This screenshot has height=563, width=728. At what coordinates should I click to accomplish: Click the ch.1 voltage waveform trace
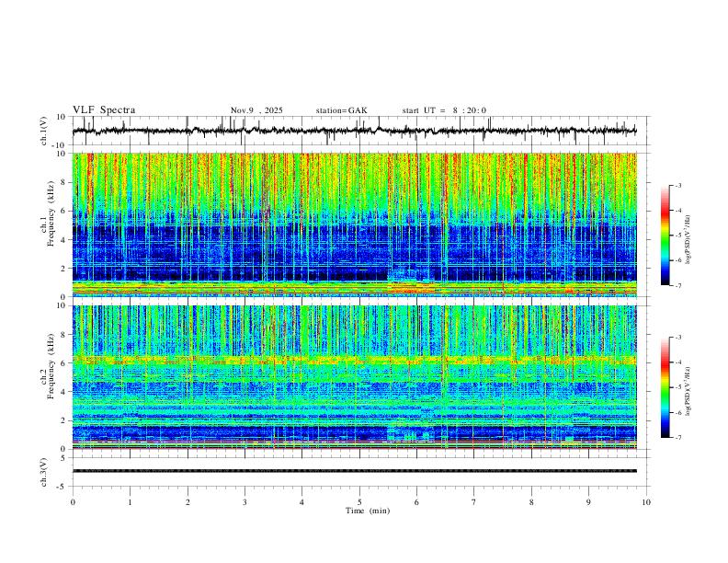click(x=354, y=131)
